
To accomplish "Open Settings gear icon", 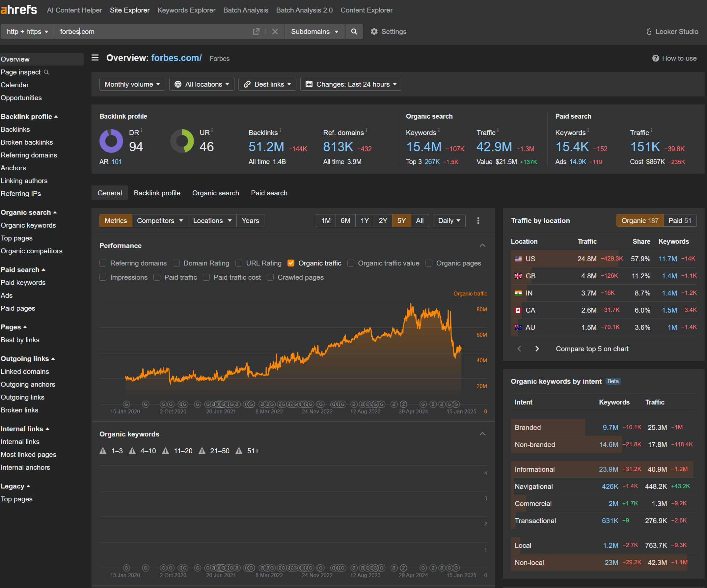I will 374,31.
